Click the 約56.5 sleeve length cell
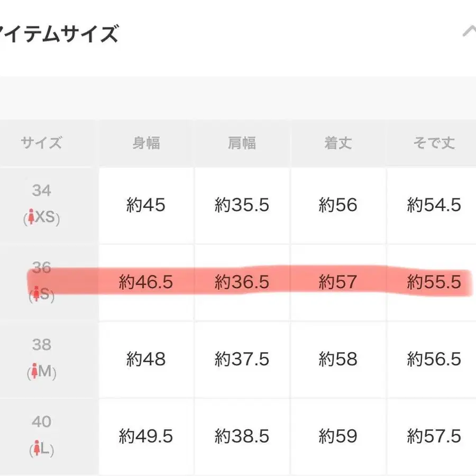476x476 pixels. tap(434, 360)
